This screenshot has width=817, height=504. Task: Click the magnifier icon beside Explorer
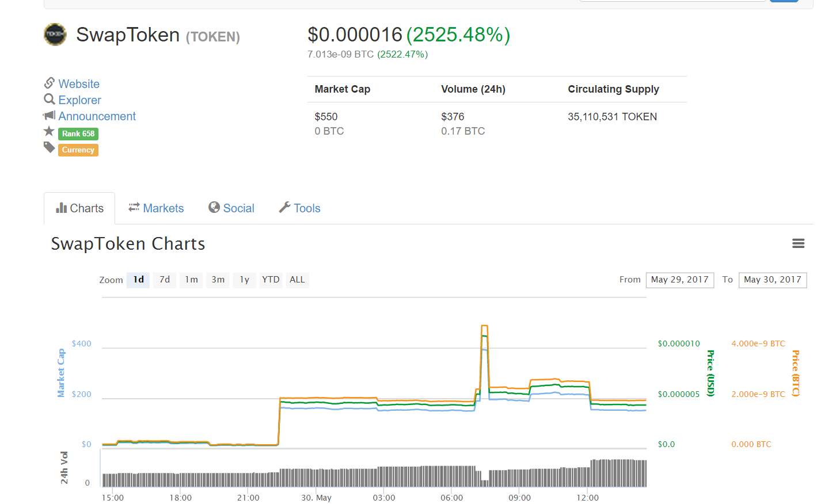(50, 100)
